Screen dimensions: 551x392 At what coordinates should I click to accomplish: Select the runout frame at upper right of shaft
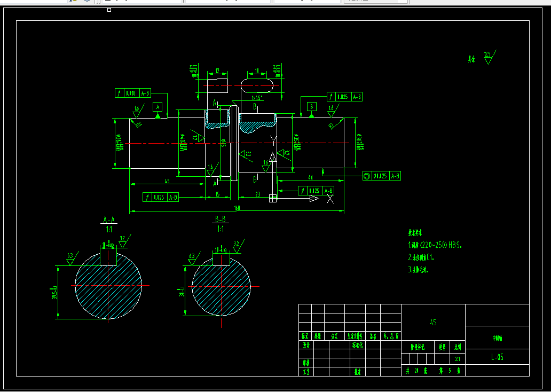click(344, 97)
